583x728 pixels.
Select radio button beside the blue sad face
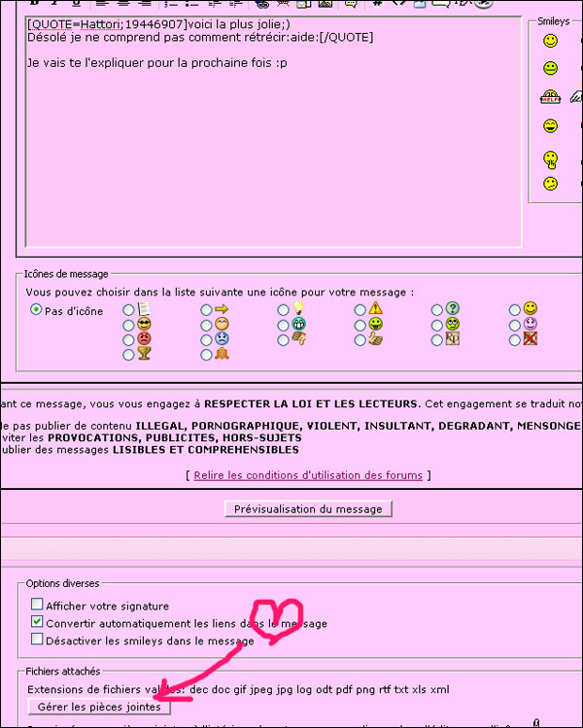pyautogui.click(x=207, y=340)
